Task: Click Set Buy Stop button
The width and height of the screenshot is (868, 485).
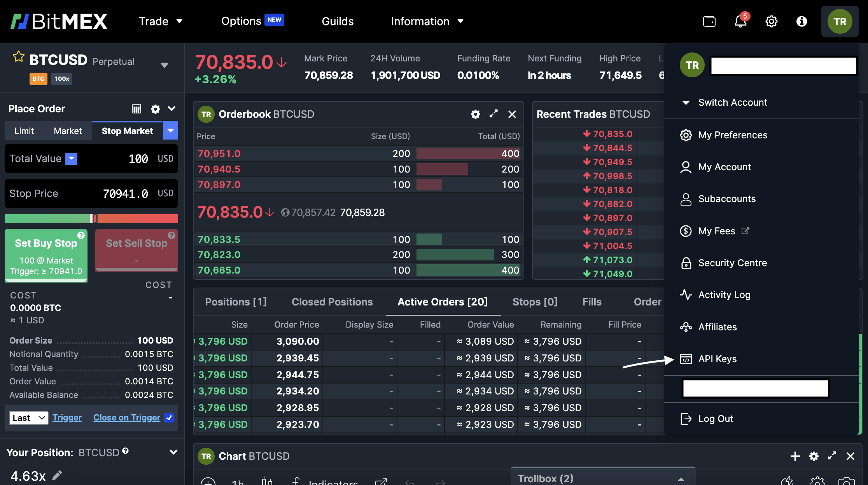Action: click(46, 255)
